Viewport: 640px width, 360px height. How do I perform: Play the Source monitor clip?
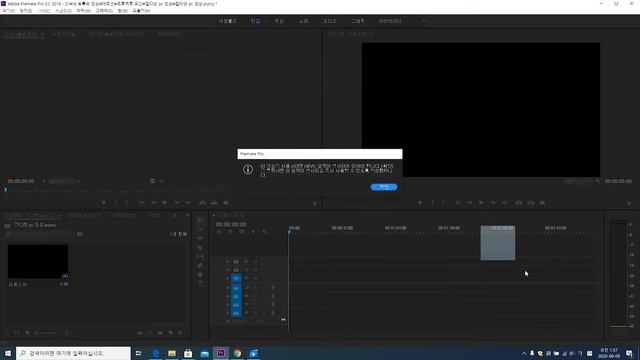click(164, 203)
